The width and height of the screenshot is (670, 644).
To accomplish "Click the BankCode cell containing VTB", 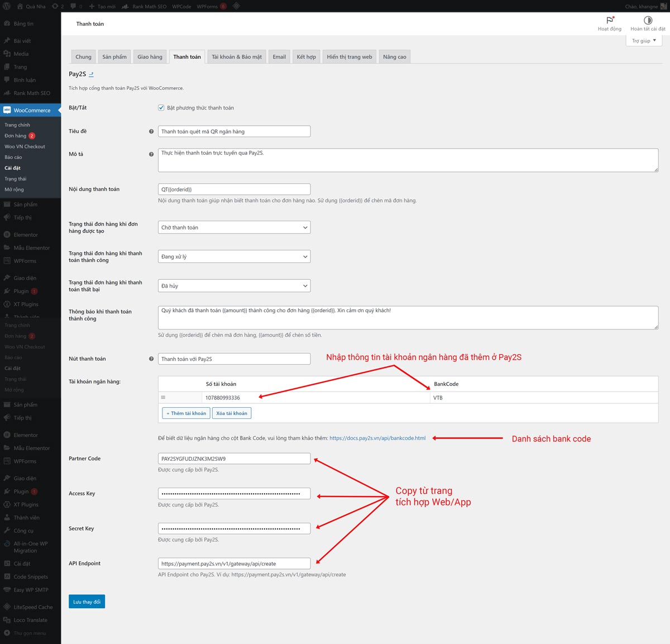I will point(544,398).
